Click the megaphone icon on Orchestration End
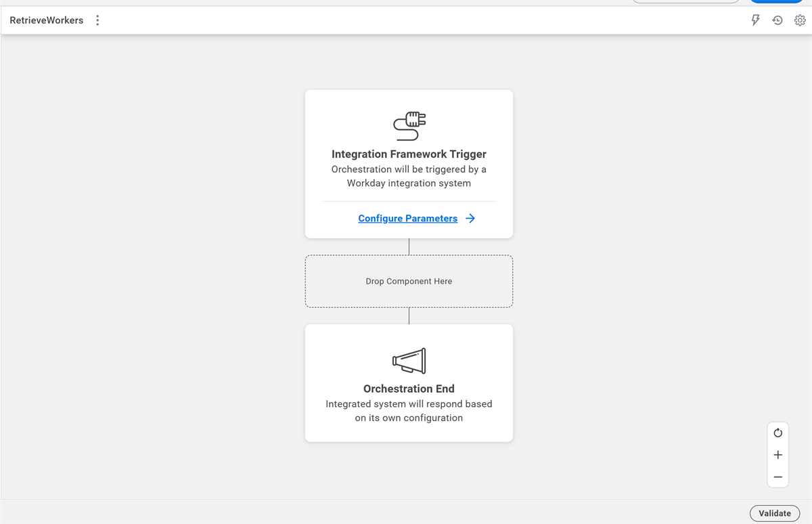 pyautogui.click(x=409, y=361)
